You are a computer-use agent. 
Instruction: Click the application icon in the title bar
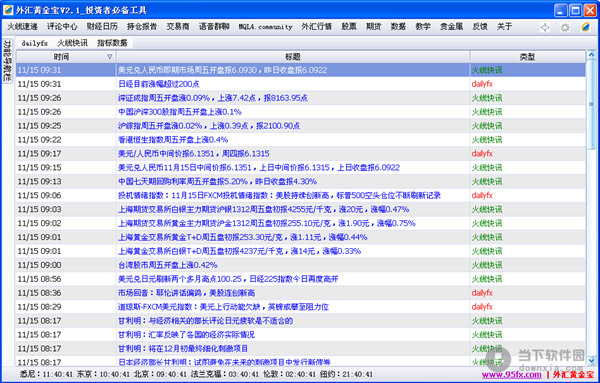point(8,10)
